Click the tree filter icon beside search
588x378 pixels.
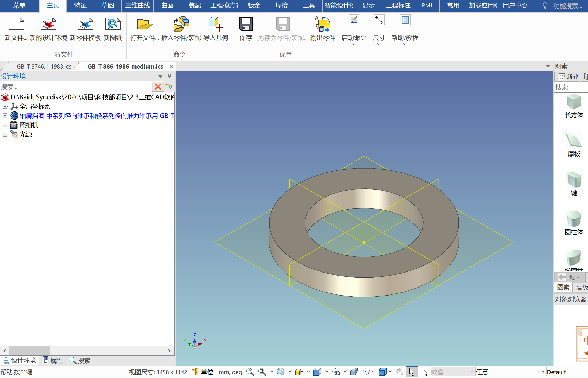point(169,87)
